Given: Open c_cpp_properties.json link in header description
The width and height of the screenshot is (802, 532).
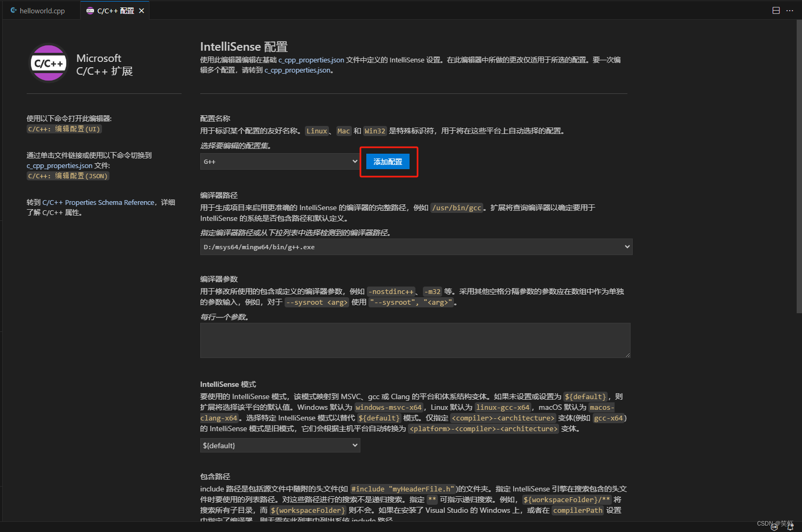Looking at the screenshot, I should 311,60.
